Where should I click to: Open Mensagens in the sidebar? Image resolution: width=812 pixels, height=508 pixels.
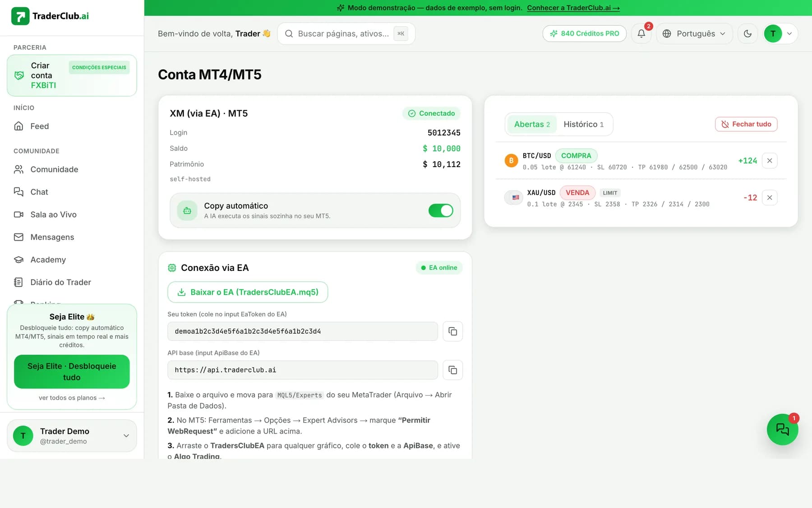pos(72,237)
